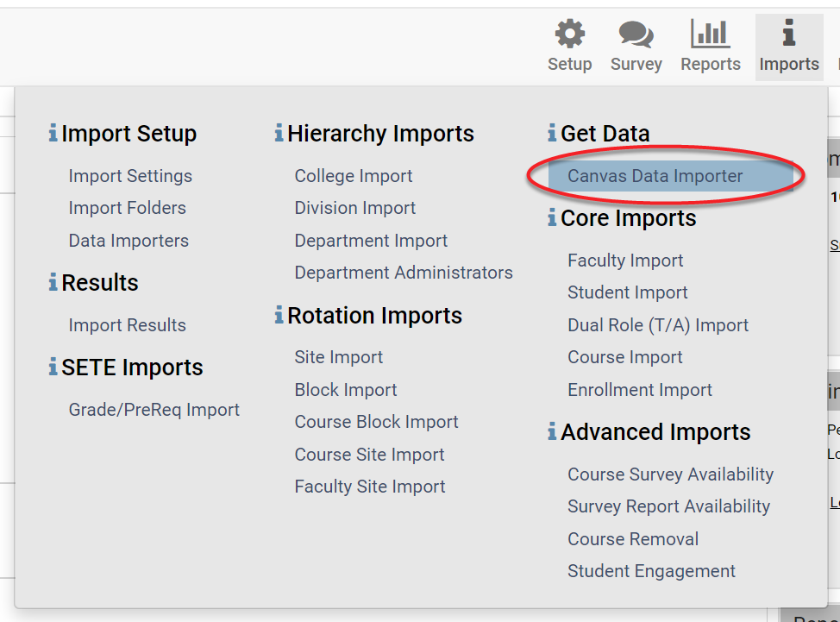Open the Setup gear icon
This screenshot has height=622, width=840.
569,35
